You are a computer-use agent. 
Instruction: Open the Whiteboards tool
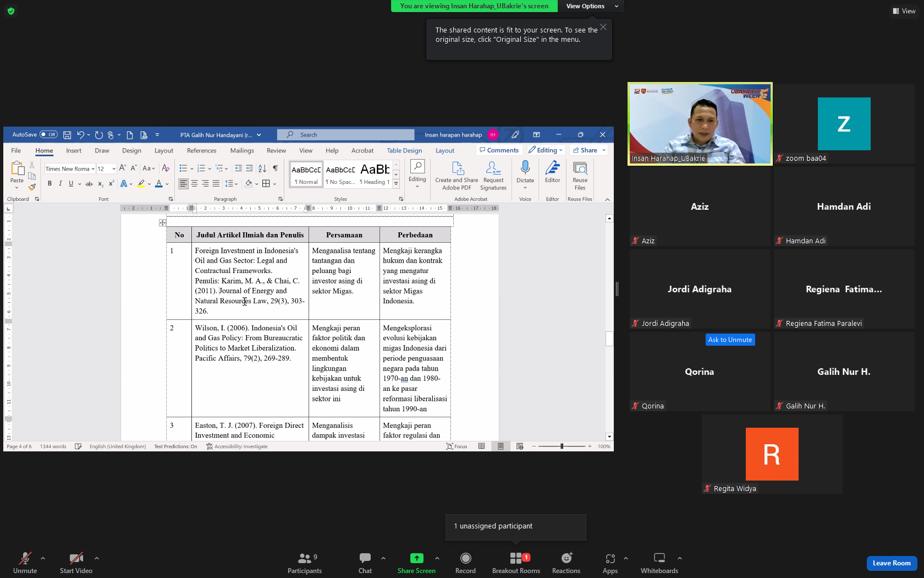[x=659, y=563]
